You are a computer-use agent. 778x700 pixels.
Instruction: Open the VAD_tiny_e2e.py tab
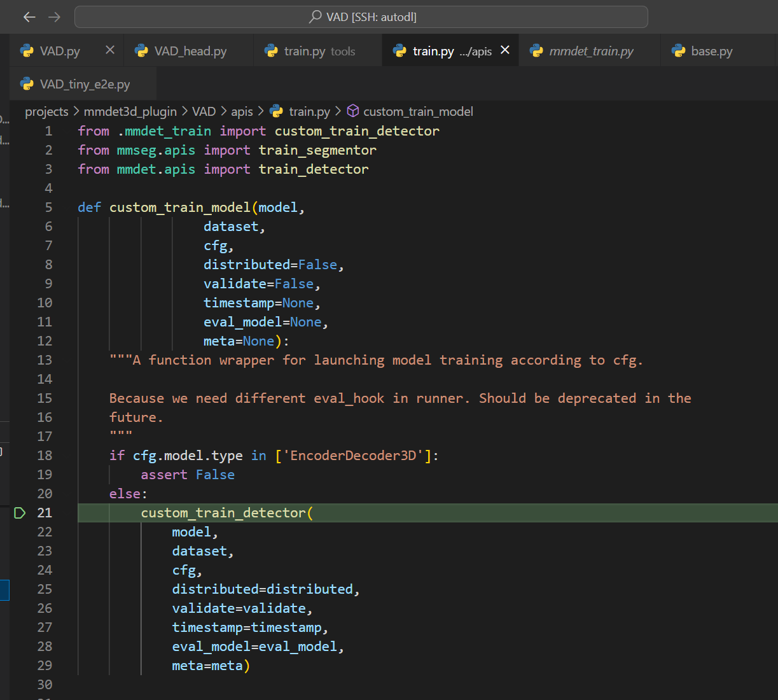[85, 84]
